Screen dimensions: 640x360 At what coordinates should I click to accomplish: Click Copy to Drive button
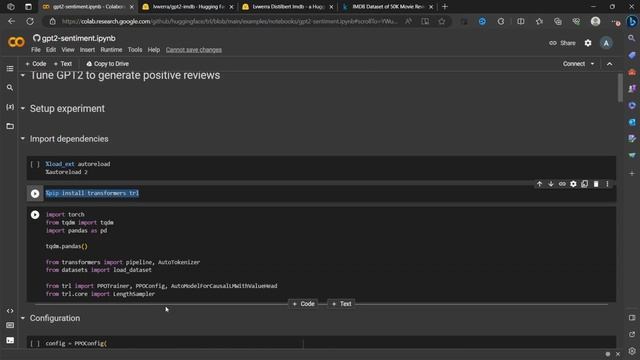pyautogui.click(x=108, y=64)
